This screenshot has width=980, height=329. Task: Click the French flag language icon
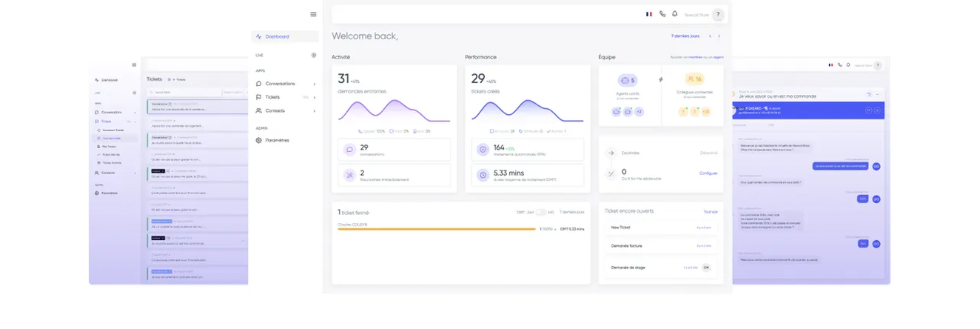(x=649, y=14)
